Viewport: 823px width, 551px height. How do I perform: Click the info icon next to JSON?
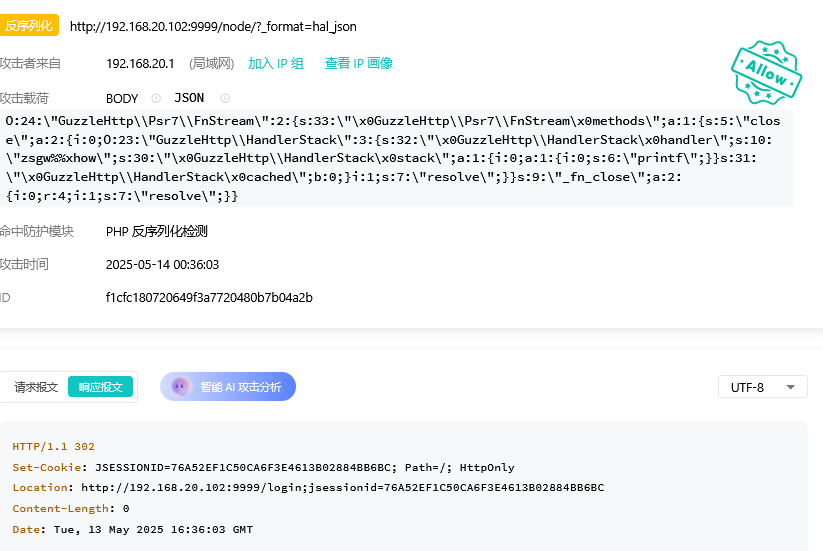click(x=225, y=98)
